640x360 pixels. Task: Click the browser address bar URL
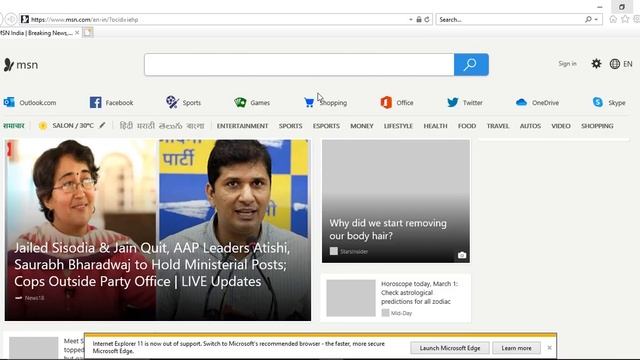(84, 19)
